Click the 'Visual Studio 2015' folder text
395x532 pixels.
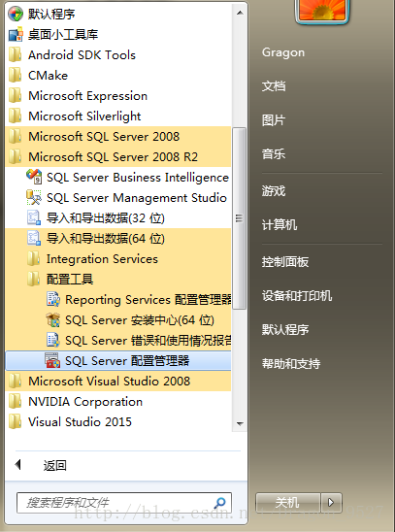click(80, 421)
